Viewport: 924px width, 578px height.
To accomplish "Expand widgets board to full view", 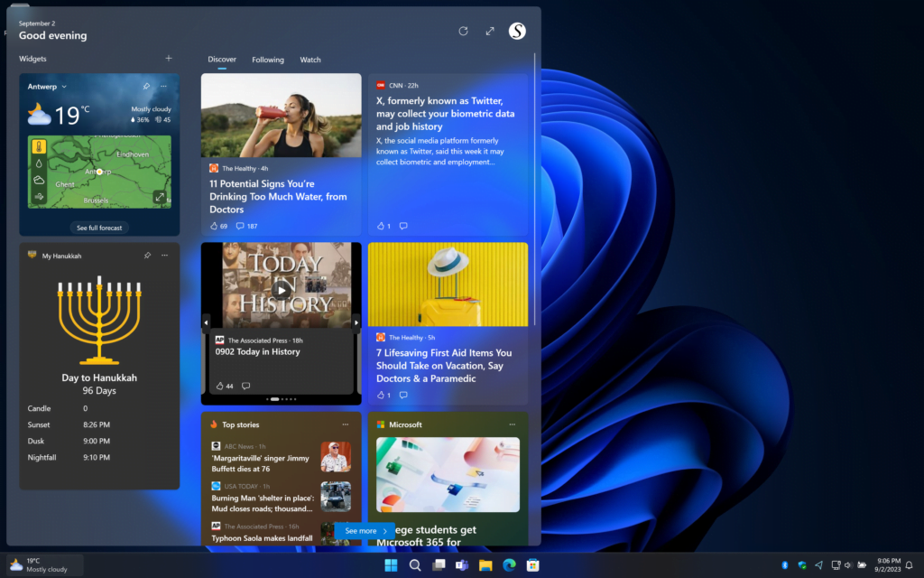I will click(490, 32).
